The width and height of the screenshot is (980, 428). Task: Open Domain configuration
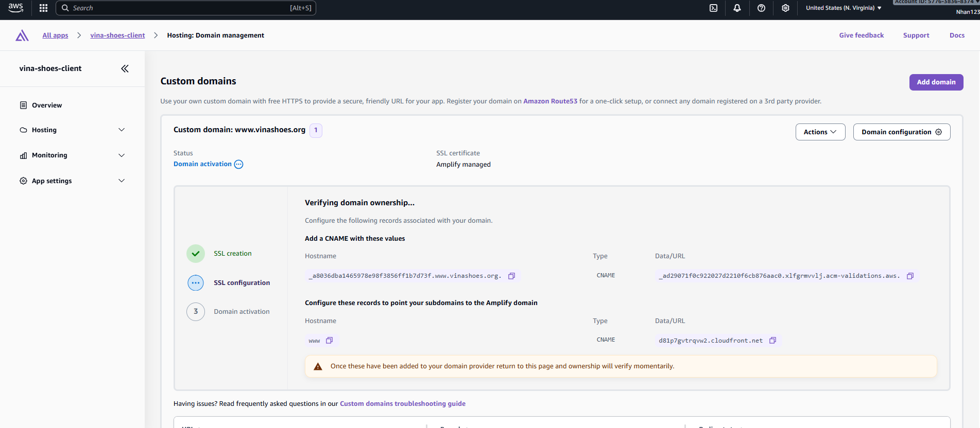click(x=902, y=132)
